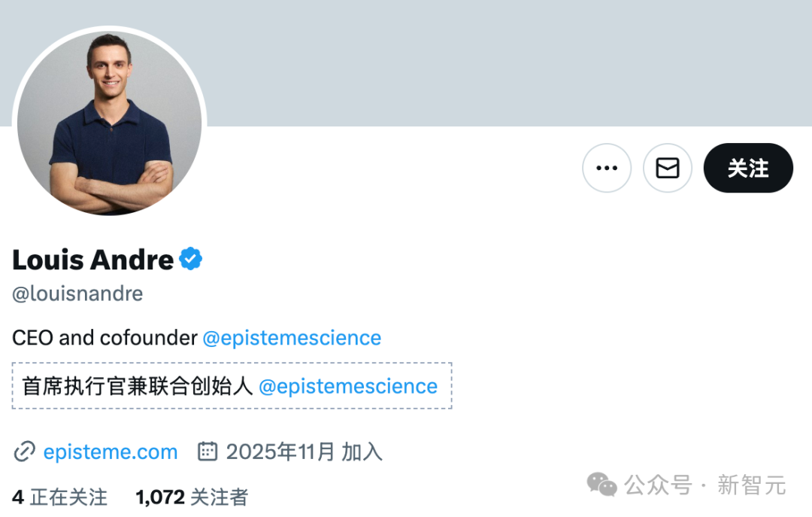Click the name Louis Andre
Image resolution: width=812 pixels, height=517 pixels.
(x=91, y=259)
